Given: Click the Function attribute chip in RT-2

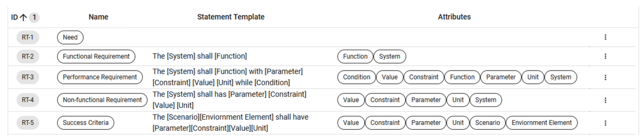Looking at the screenshot, I should (355, 56).
